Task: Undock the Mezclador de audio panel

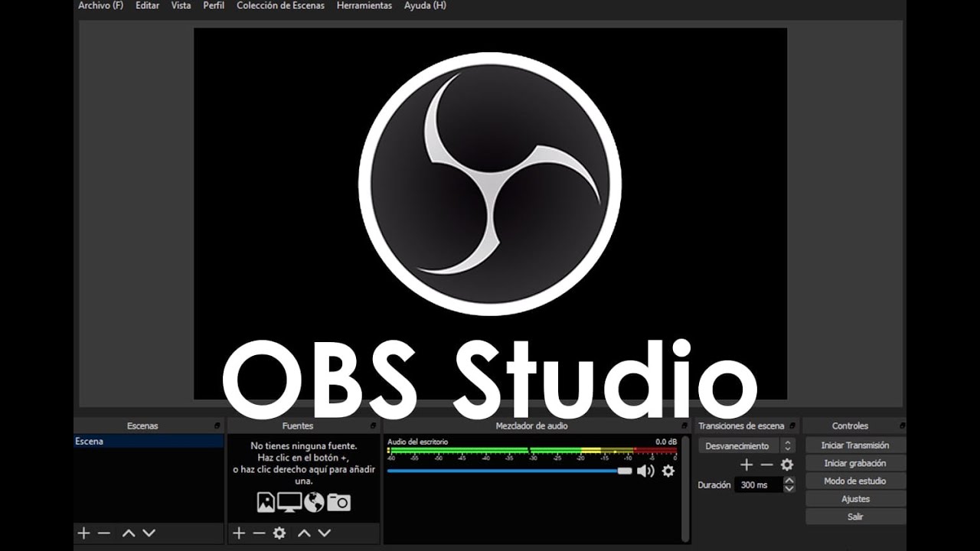Action: pyautogui.click(x=684, y=425)
